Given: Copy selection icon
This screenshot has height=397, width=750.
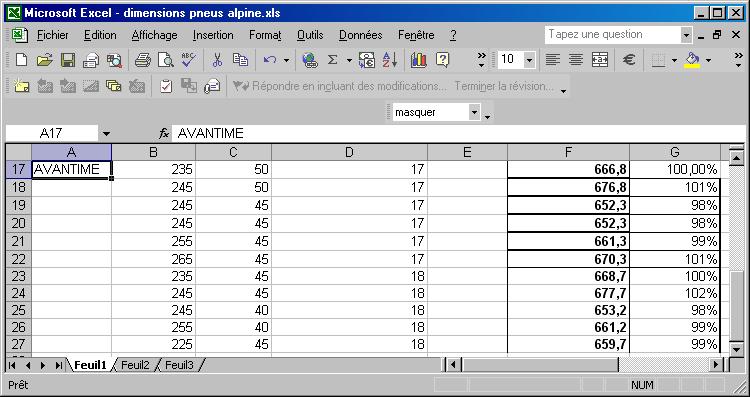Looking at the screenshot, I should [240, 60].
